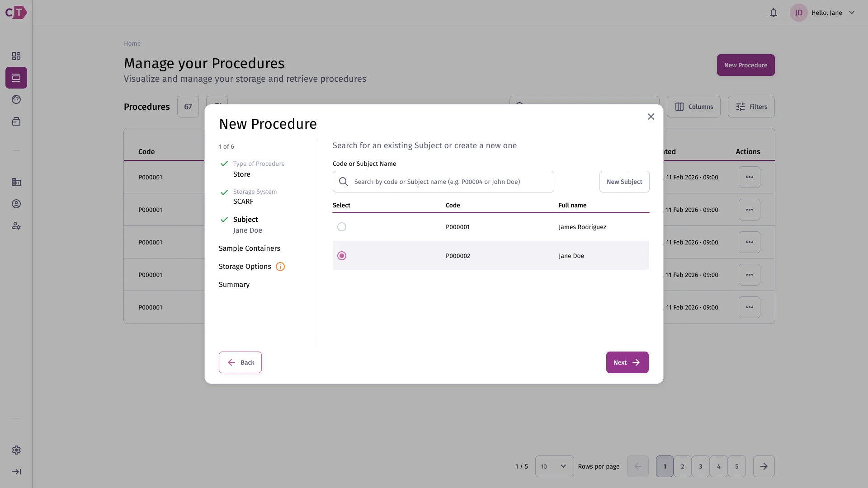Go to next page with arrow
This screenshot has height=488, width=868.
[x=764, y=466]
